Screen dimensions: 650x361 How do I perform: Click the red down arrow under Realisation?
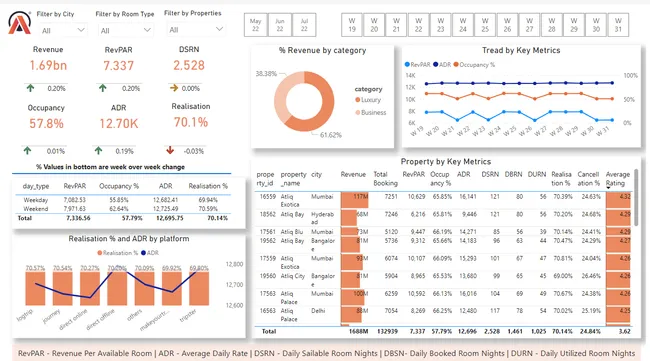[x=170, y=150]
